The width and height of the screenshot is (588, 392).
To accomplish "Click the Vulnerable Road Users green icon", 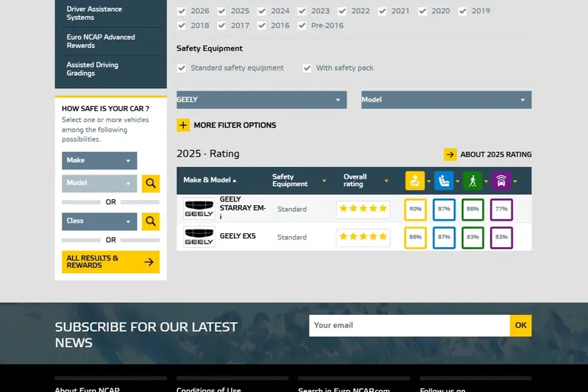I will (472, 180).
